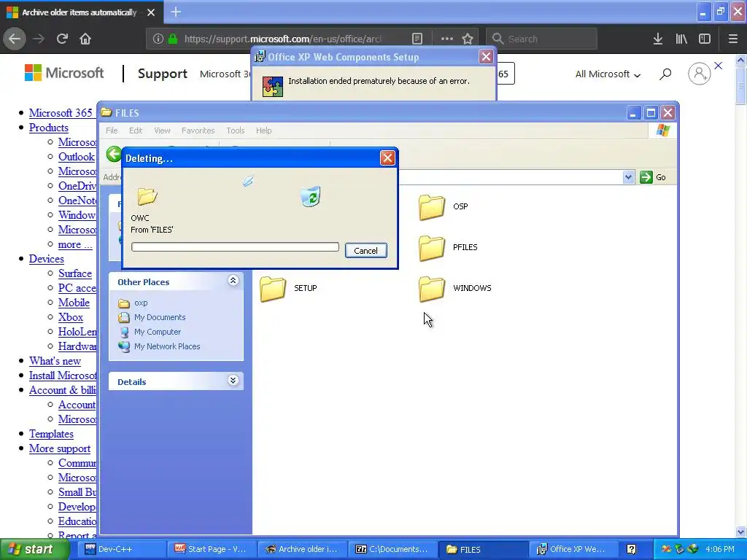The image size is (747, 560).
Task: Open My Network Places link
Action: point(167,346)
